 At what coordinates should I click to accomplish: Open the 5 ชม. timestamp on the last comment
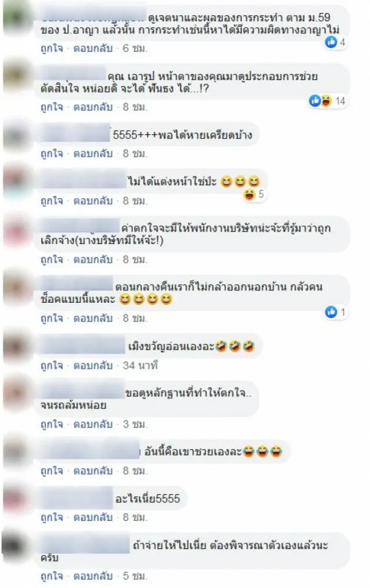pyautogui.click(x=135, y=576)
